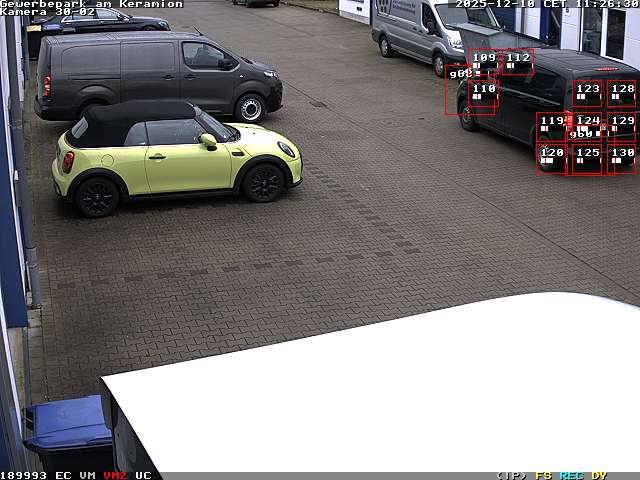Click the EC status indicator

pos(63,475)
